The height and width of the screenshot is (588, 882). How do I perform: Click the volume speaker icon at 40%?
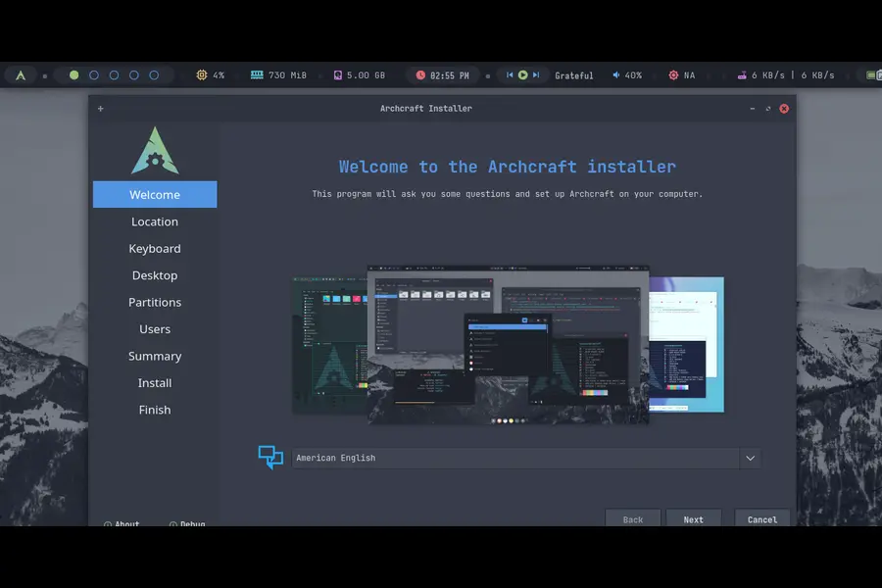point(616,74)
